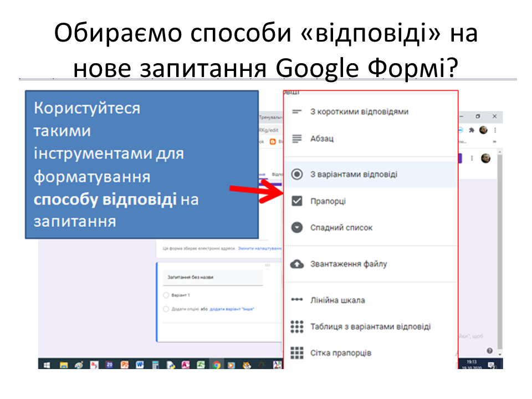The image size is (532, 399).
Task: Open File Explorer from the taskbar
Action: click(63, 365)
